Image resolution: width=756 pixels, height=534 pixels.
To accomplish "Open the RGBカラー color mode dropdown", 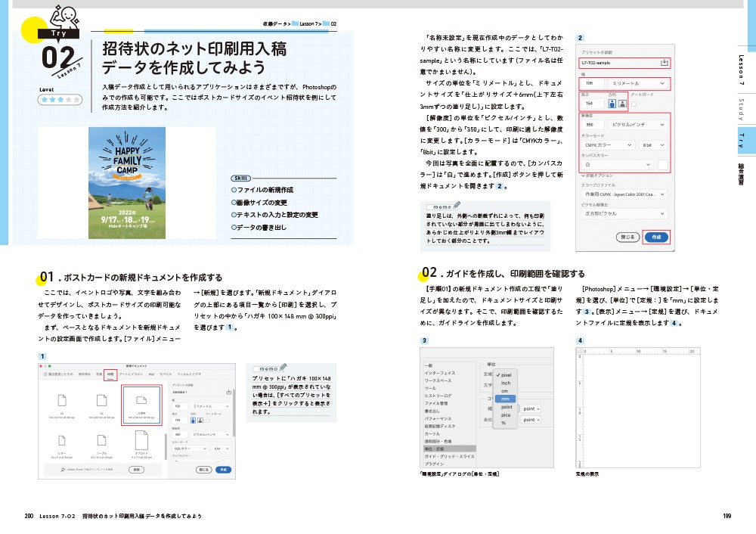I will click(191, 449).
